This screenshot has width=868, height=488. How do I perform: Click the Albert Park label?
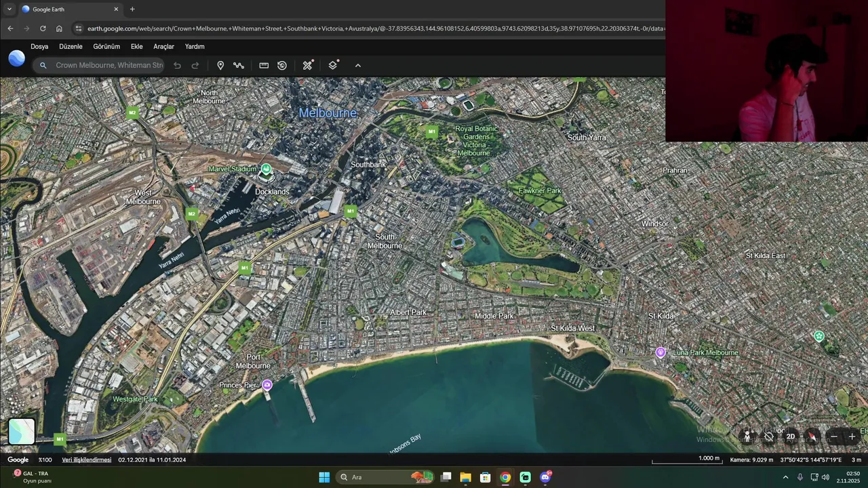408,312
